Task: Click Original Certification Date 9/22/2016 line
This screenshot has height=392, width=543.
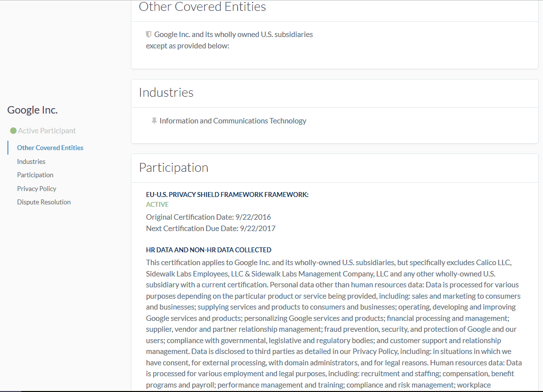Action: coord(209,217)
